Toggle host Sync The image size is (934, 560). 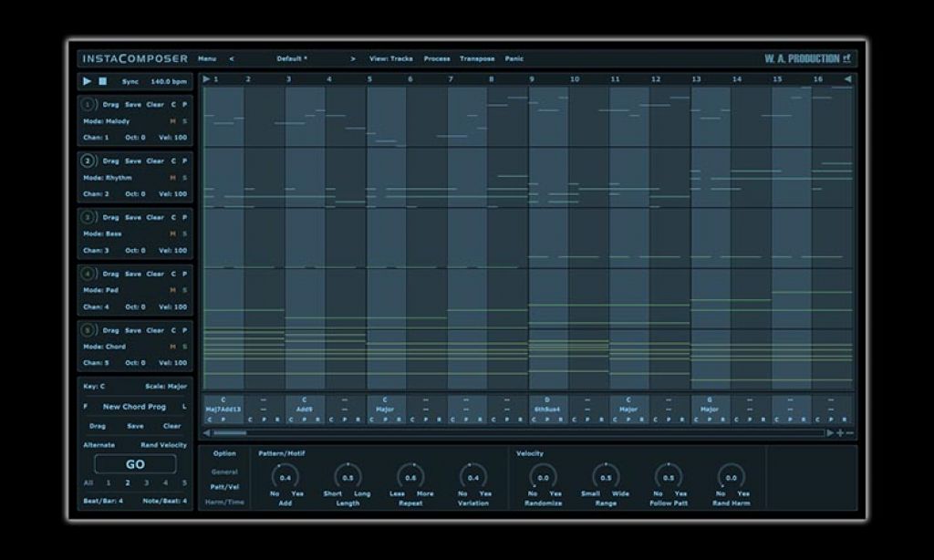click(x=130, y=81)
